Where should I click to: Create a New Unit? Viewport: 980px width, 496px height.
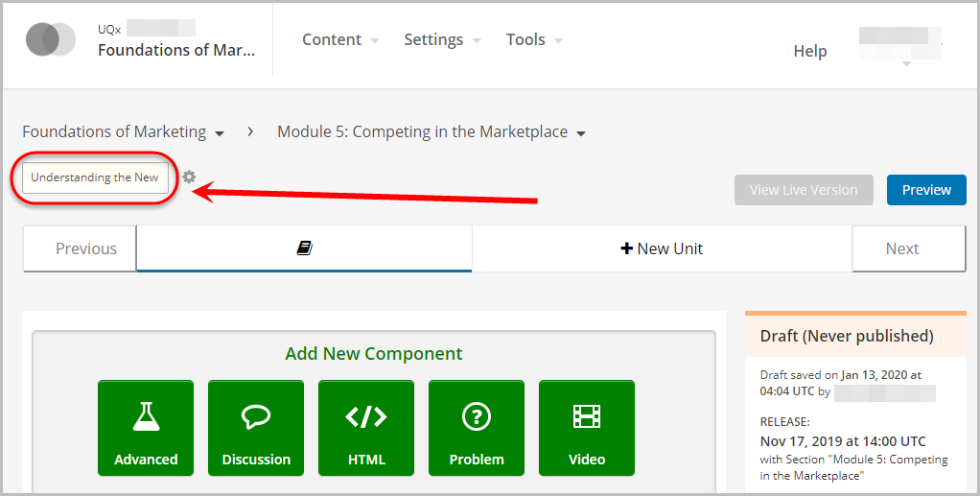(x=662, y=248)
